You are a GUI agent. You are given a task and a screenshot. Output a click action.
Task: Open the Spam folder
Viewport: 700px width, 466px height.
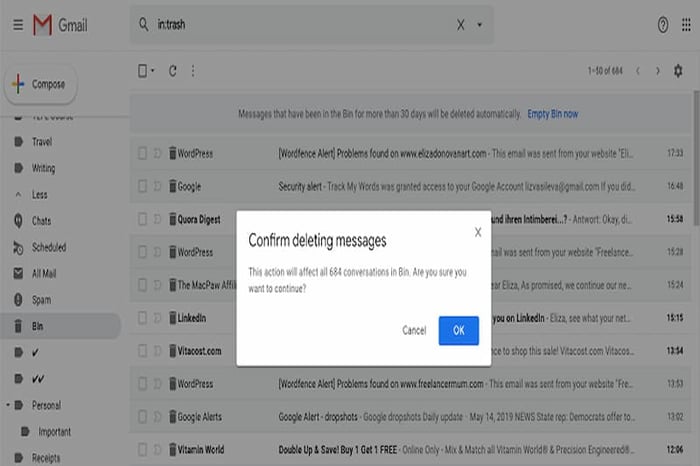point(41,300)
